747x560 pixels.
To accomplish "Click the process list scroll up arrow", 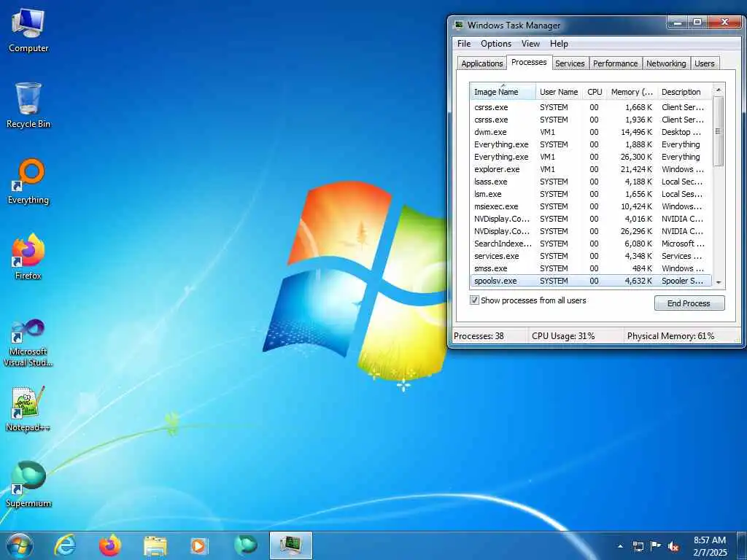I will pyautogui.click(x=719, y=90).
